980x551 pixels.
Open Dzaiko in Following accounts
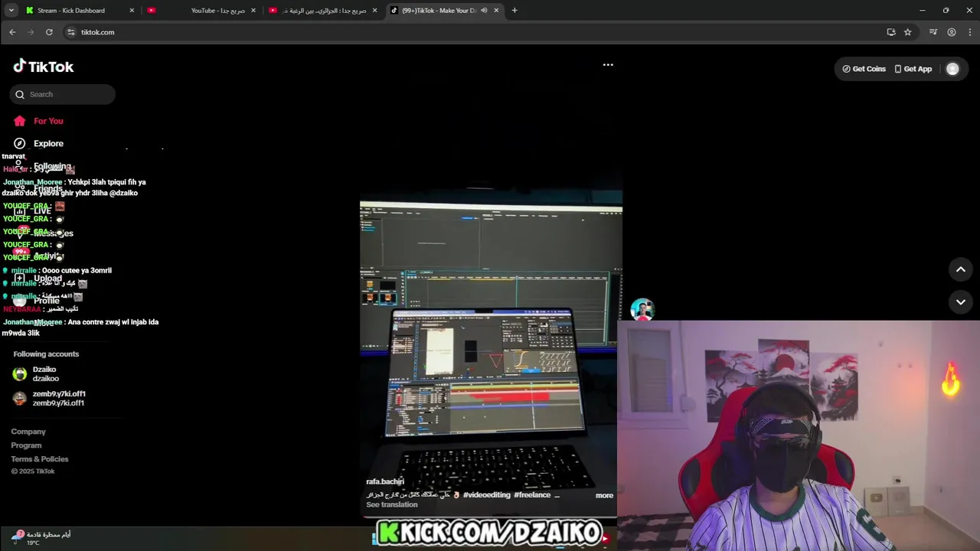pyautogui.click(x=46, y=373)
